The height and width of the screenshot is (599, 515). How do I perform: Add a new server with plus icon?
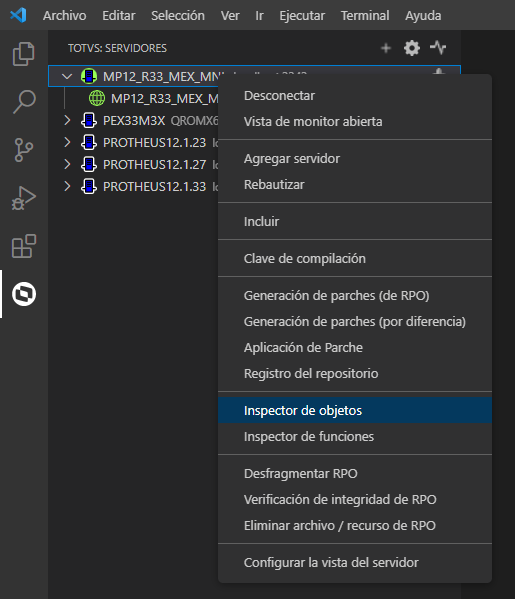(x=386, y=48)
